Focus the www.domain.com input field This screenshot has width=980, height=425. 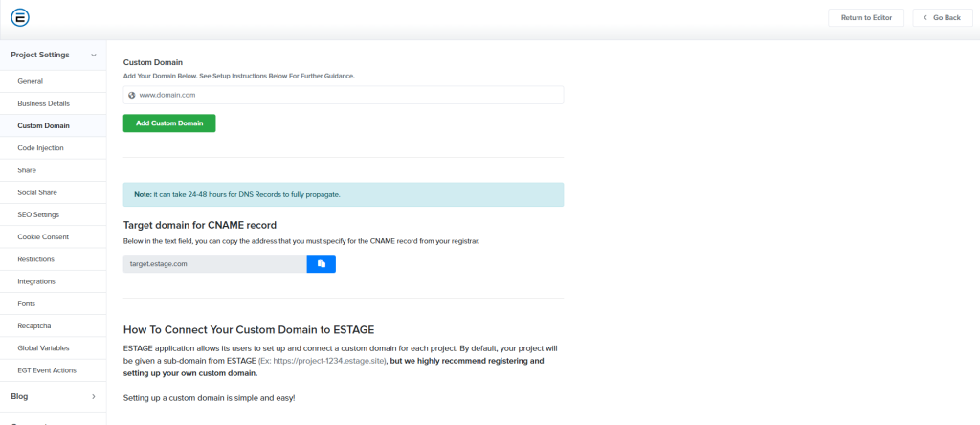coord(344,95)
